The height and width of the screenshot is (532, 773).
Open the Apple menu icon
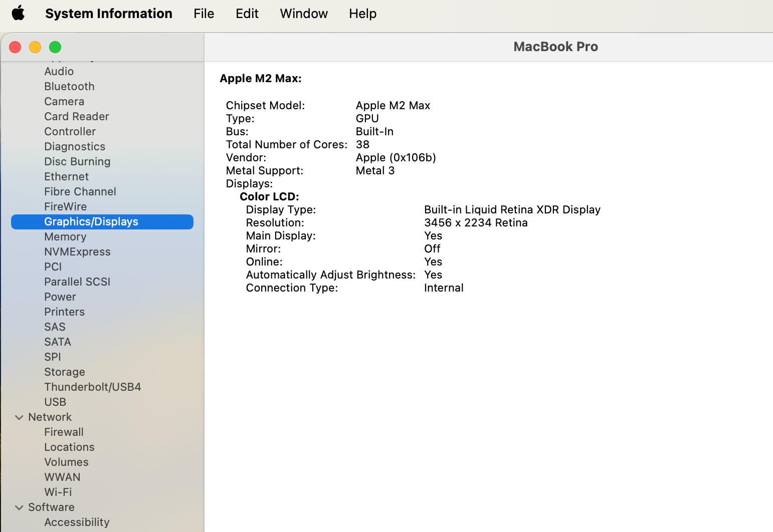pyautogui.click(x=18, y=14)
